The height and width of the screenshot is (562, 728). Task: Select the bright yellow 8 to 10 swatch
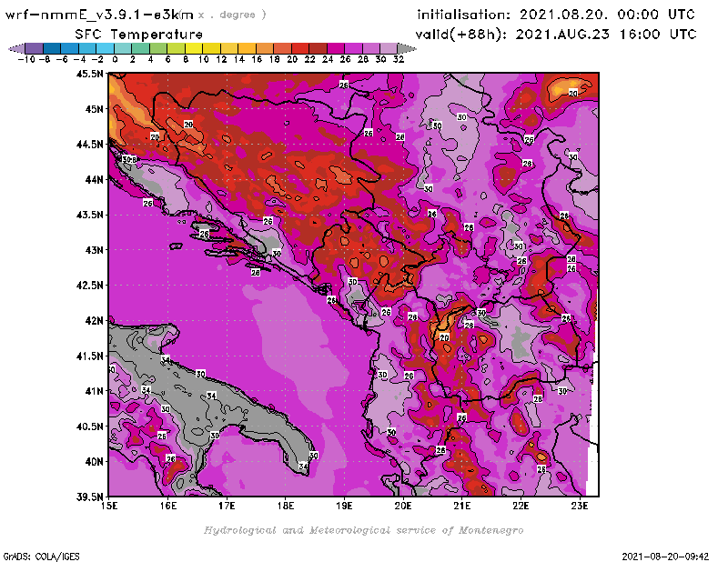[x=194, y=48]
